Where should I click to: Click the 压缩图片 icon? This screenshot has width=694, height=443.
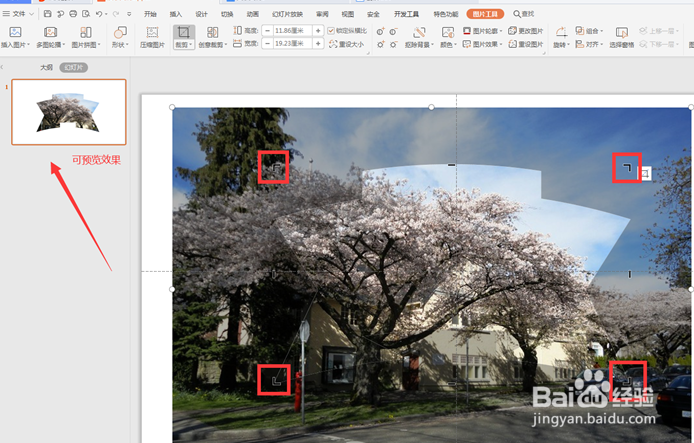[152, 32]
